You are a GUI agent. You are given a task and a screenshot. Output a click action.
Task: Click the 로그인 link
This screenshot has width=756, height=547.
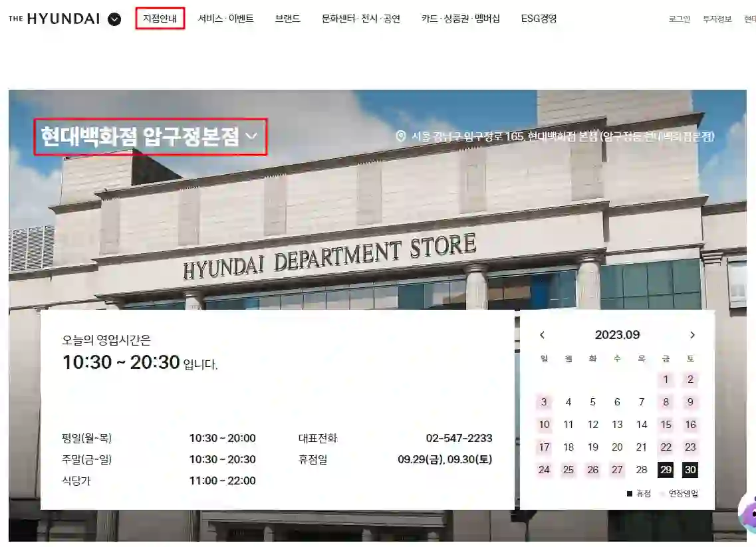point(680,19)
